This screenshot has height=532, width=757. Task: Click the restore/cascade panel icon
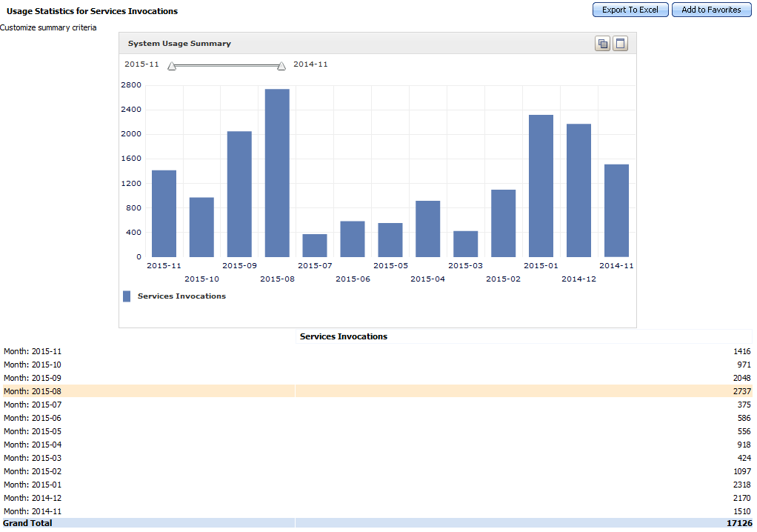602,44
